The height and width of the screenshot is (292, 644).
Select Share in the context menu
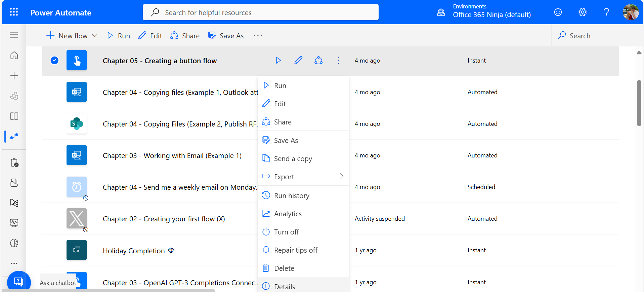point(303,122)
